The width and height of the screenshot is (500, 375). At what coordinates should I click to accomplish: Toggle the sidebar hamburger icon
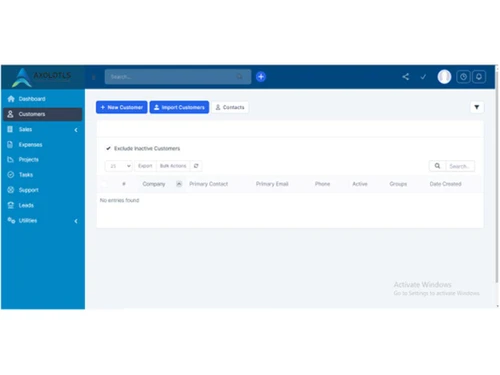94,77
